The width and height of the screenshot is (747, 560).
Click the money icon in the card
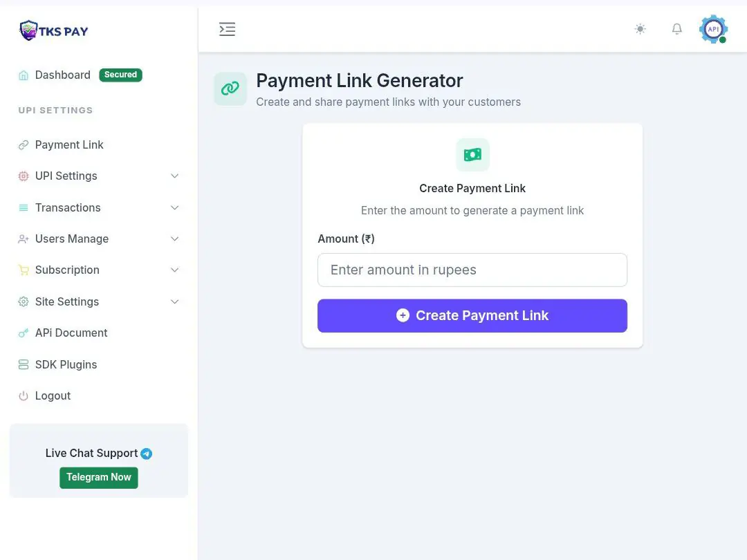click(472, 155)
